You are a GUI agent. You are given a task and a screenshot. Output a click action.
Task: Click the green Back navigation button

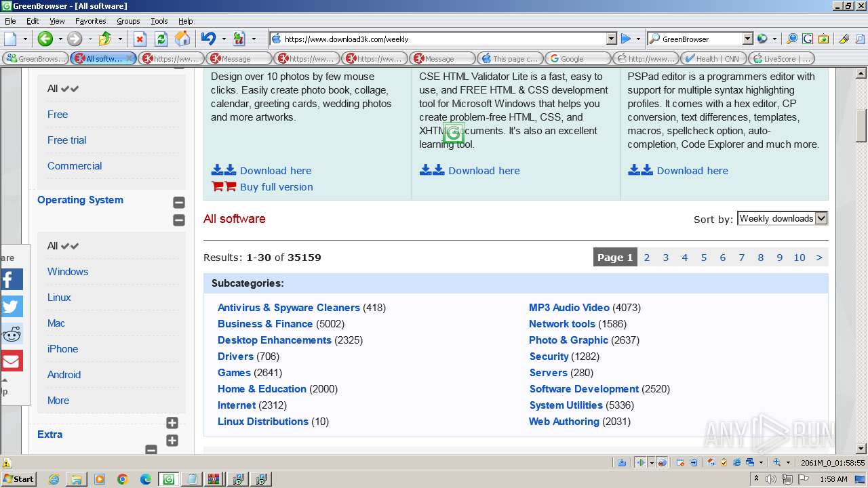tap(45, 39)
